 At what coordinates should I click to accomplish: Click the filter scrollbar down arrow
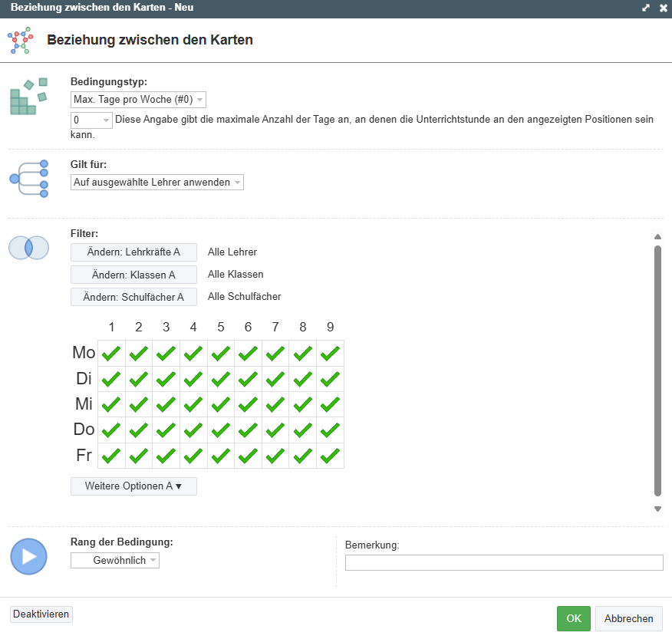(x=658, y=509)
